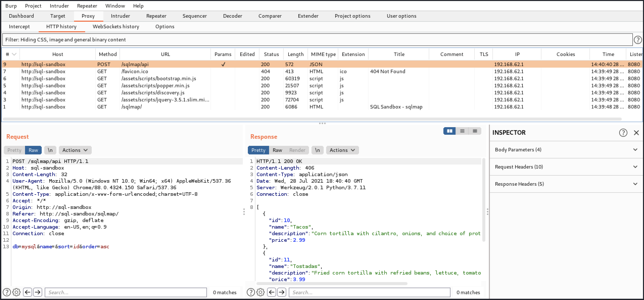644x300 pixels.
Task: Click the filter bar to edit filters
Action: (317, 40)
